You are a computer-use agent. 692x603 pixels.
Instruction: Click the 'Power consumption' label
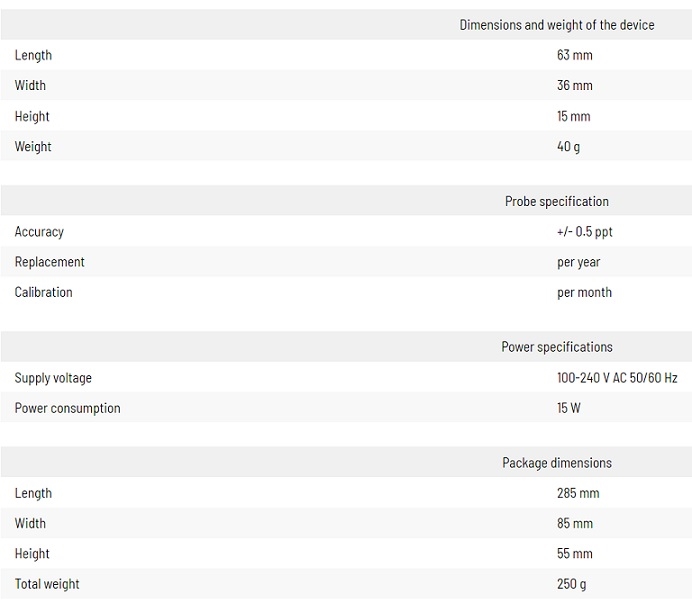pyautogui.click(x=67, y=408)
